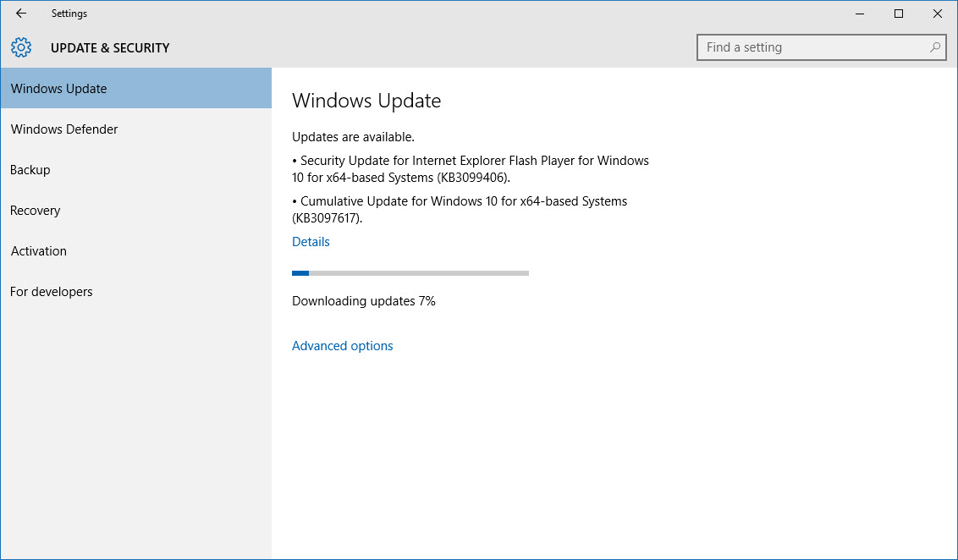Click the download progress bar
Viewport: 958px width, 560px height.
click(410, 273)
